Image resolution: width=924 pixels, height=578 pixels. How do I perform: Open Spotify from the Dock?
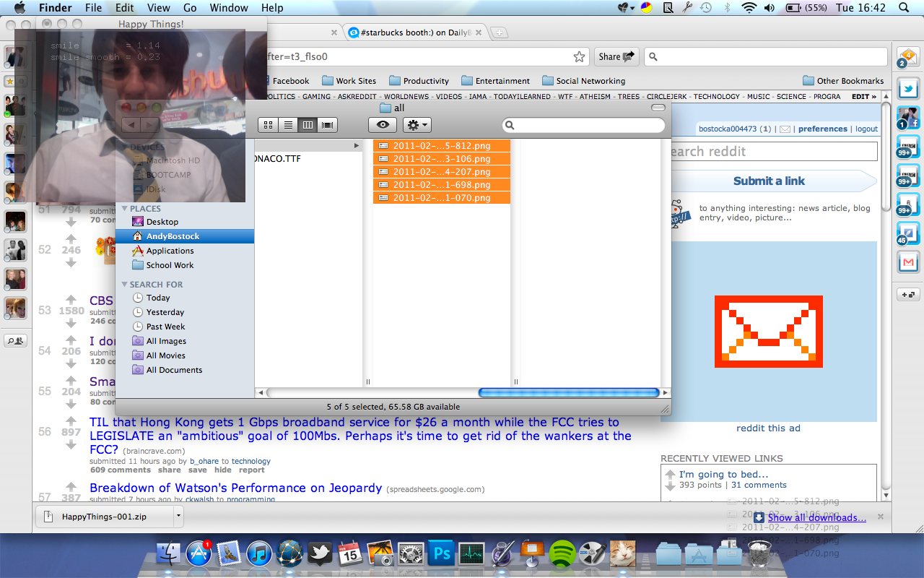562,554
